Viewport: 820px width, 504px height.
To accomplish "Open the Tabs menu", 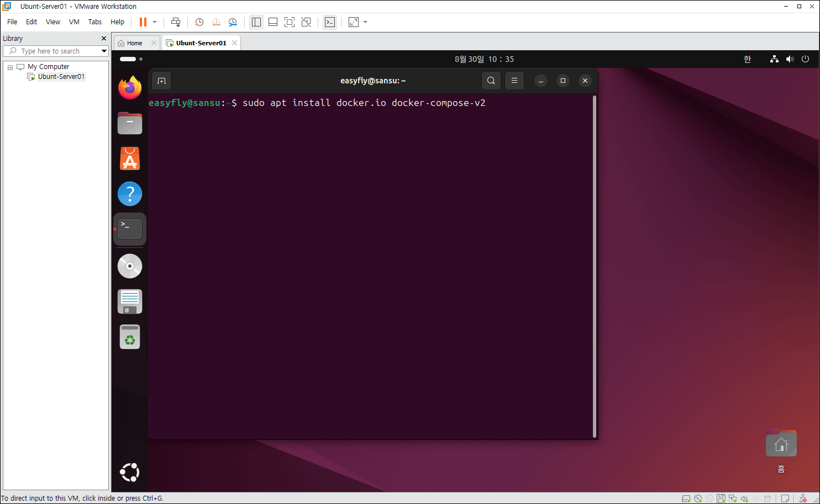I will (x=95, y=22).
